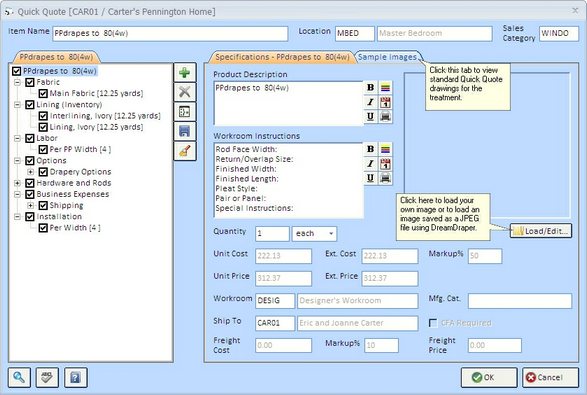
Task: Apply italic in Product Description
Action: (370, 102)
